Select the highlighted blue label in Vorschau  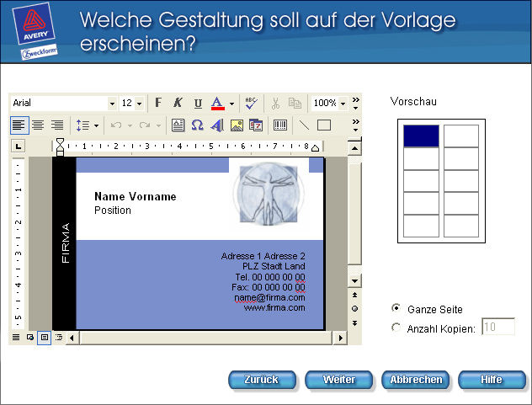[x=421, y=136]
